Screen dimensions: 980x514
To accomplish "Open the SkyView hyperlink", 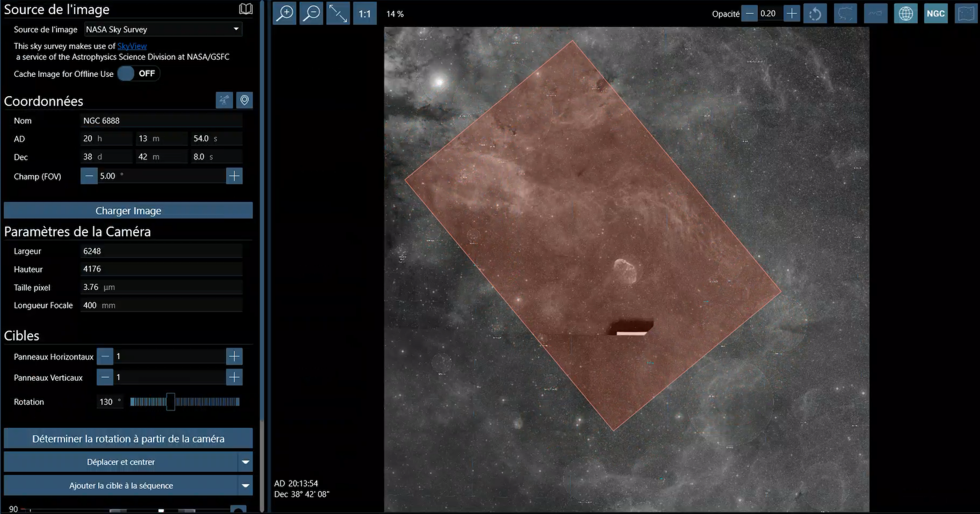I will tap(132, 46).
